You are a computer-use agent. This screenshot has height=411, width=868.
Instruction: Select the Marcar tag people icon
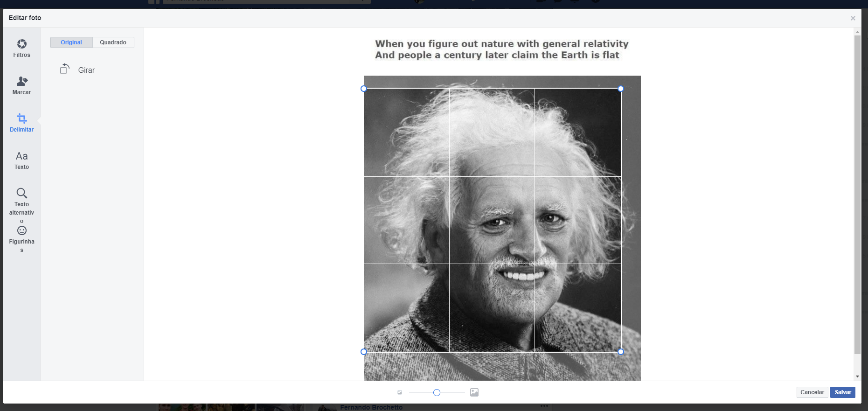[x=22, y=81]
